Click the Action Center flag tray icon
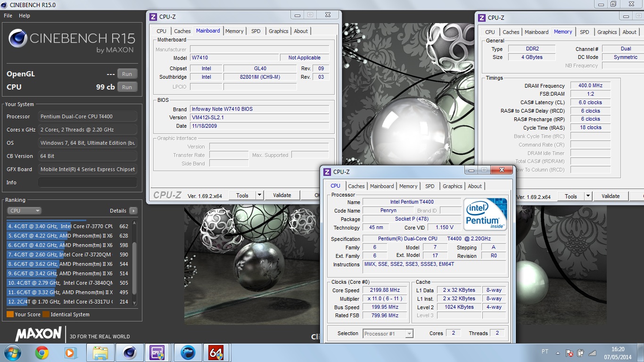 [x=570, y=353]
